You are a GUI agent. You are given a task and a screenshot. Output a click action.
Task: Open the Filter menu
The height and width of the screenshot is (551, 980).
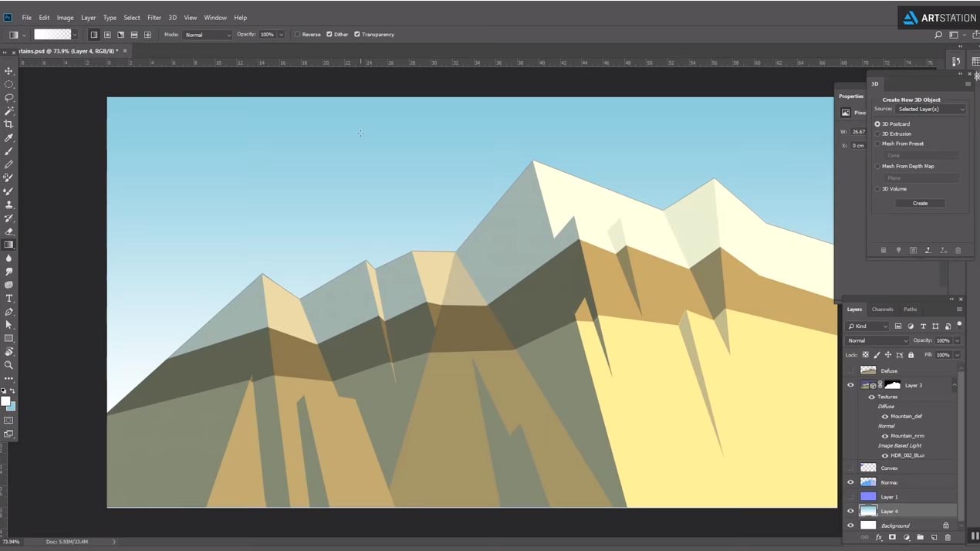[x=154, y=18]
